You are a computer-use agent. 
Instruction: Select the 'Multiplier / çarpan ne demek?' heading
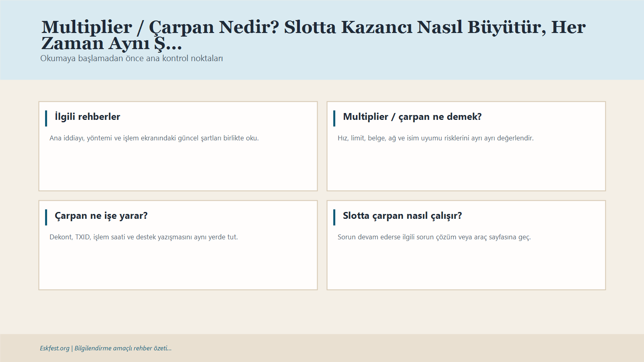click(412, 117)
